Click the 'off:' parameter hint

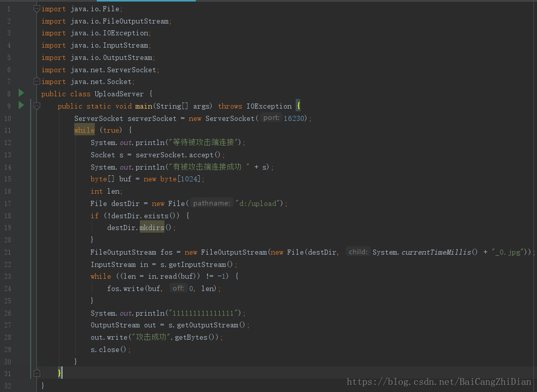pos(178,288)
